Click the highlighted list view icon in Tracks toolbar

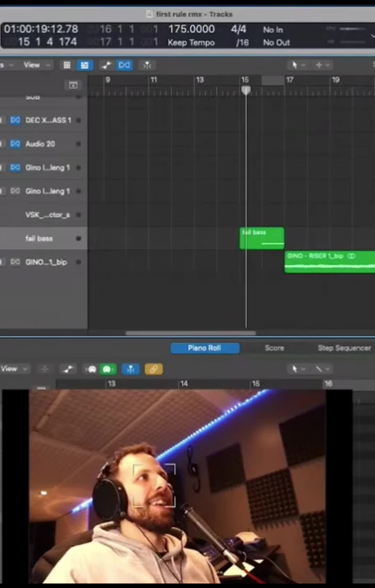point(84,65)
